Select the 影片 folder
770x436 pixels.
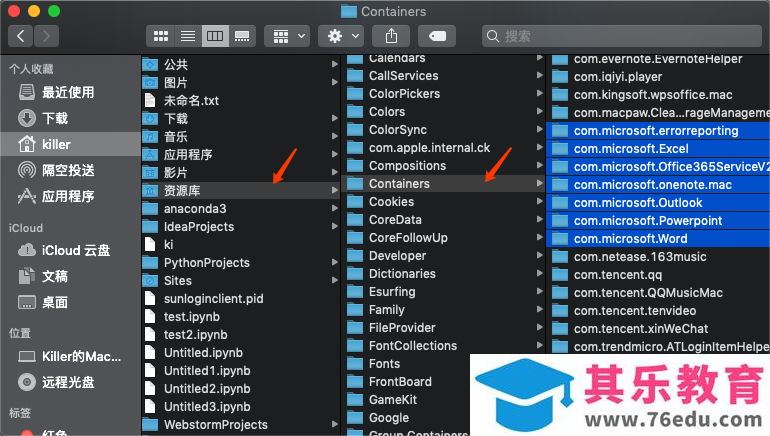coord(241,172)
